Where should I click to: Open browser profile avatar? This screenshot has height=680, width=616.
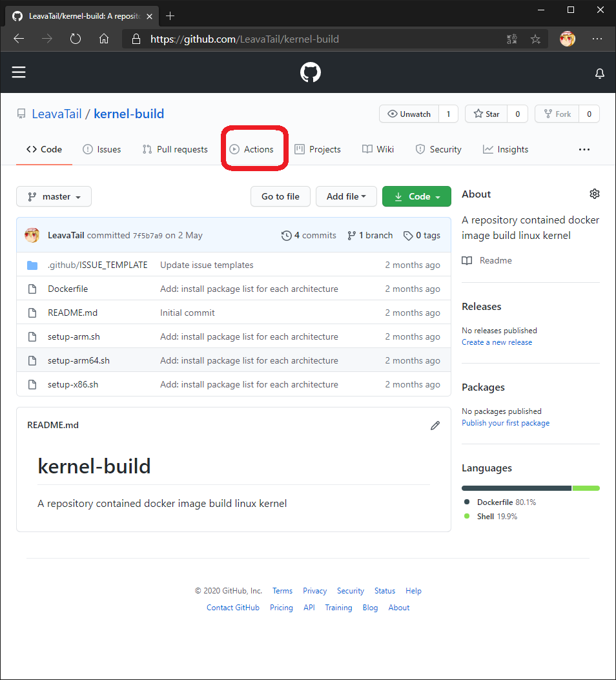click(568, 39)
